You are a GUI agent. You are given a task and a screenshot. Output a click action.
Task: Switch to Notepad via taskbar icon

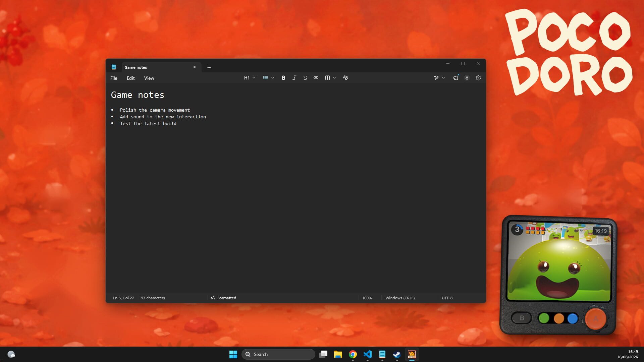tap(382, 354)
